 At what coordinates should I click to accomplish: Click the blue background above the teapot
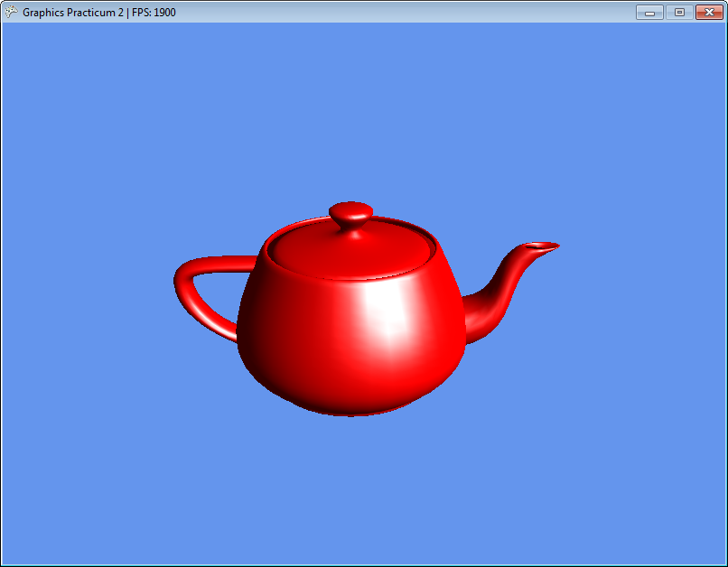pos(361,108)
